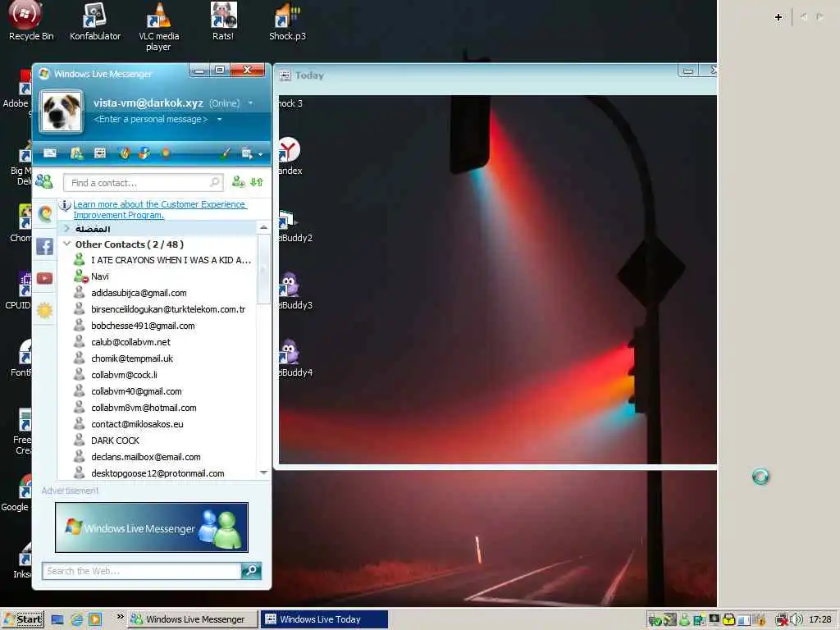Image resolution: width=840 pixels, height=630 pixels.
Task: Launch Internet Explorer from quick launch
Action: click(x=76, y=620)
